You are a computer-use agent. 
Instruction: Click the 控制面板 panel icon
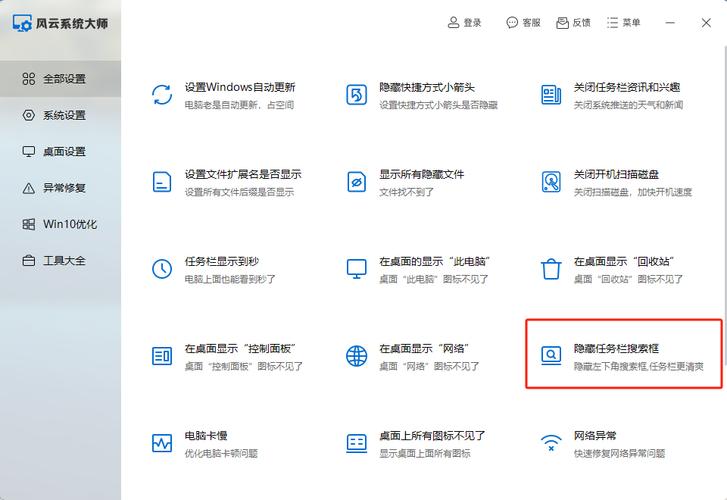tap(162, 356)
